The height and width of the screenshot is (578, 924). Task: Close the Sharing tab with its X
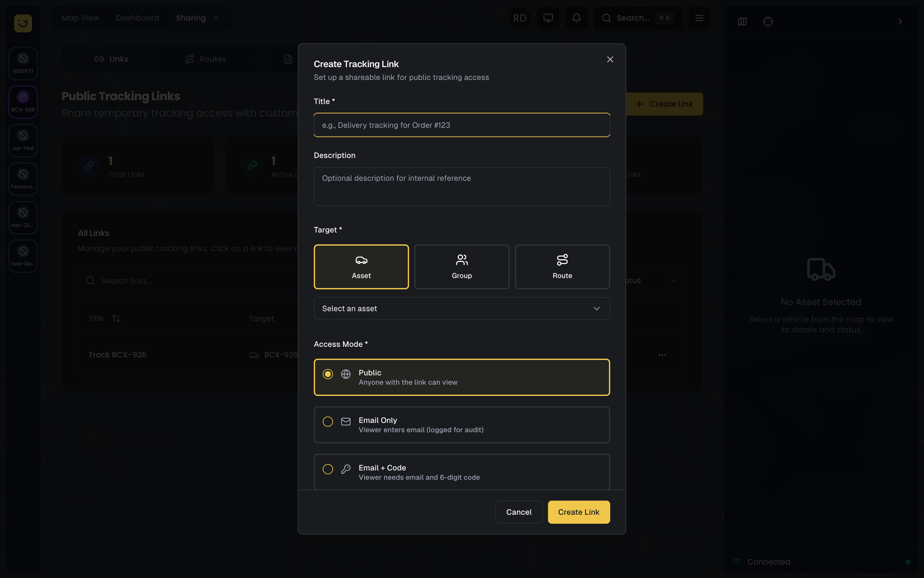coord(217,18)
